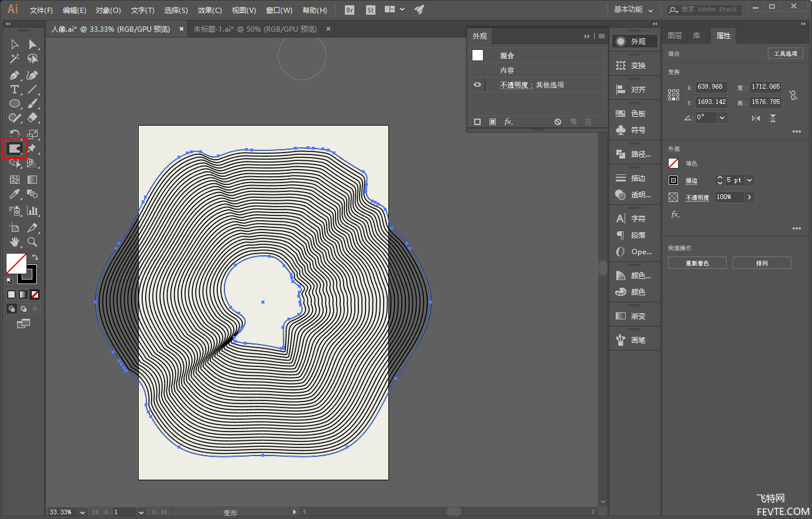Toggle visibility eye for 不透明度 in Appearance panel
812x519 pixels.
[477, 85]
